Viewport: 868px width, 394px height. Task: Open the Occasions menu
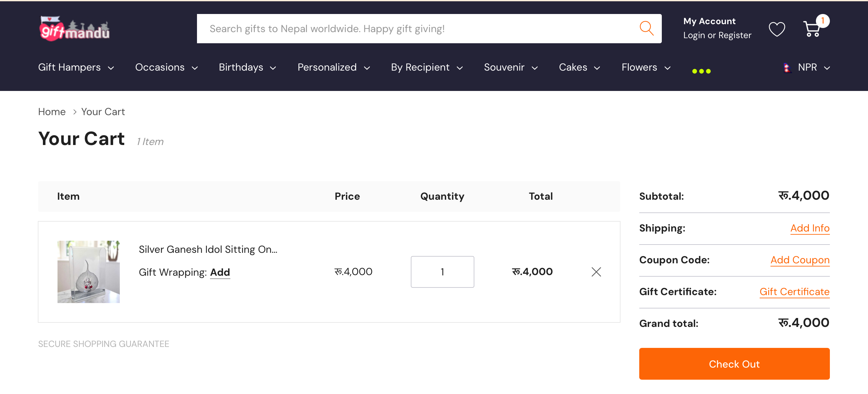coord(160,67)
